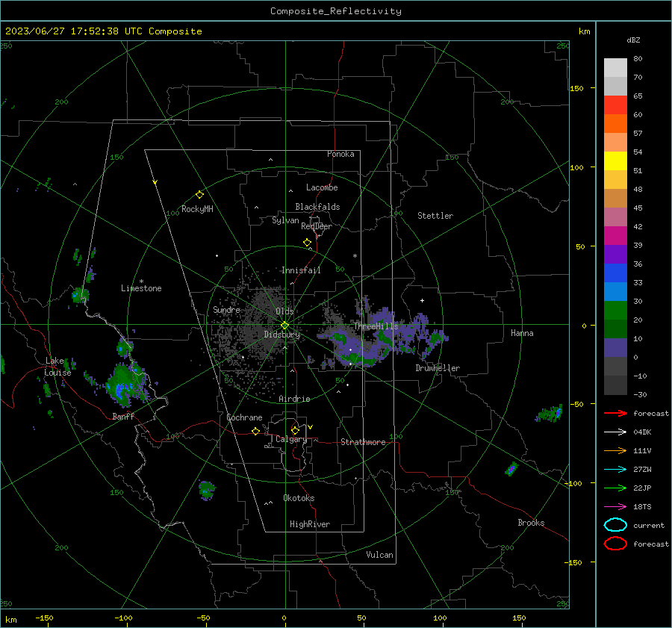This screenshot has height=628, width=672.
Task: Click the yellow diamond marker above Calgary
Action: click(x=295, y=430)
